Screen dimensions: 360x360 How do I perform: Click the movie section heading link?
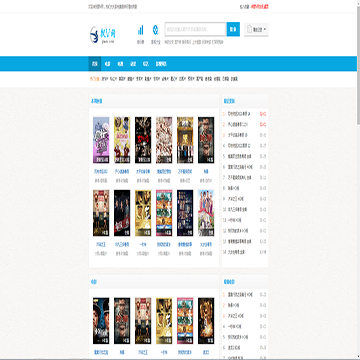(94, 282)
